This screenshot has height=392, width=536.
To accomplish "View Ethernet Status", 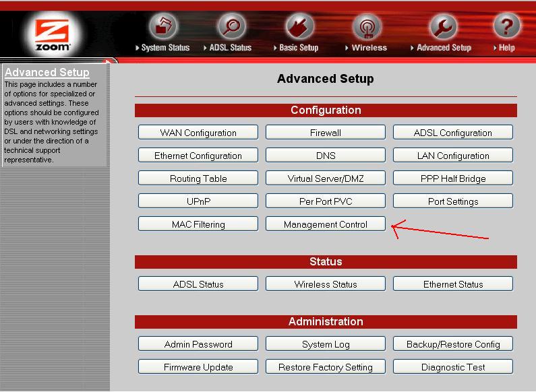I will click(453, 284).
